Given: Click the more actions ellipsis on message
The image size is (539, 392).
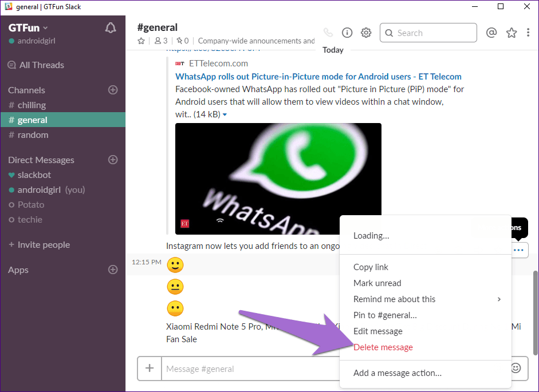Looking at the screenshot, I should pos(518,250).
